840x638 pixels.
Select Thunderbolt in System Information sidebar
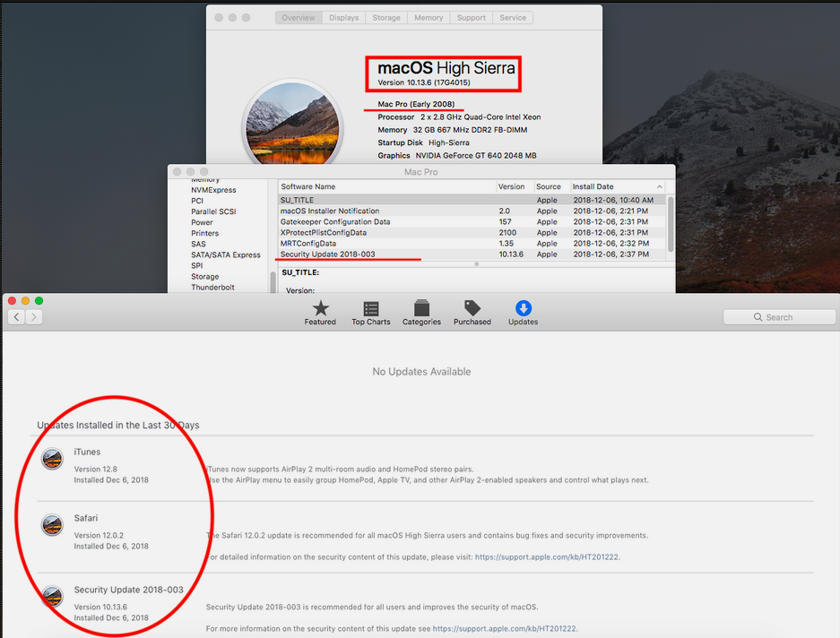coord(212,287)
